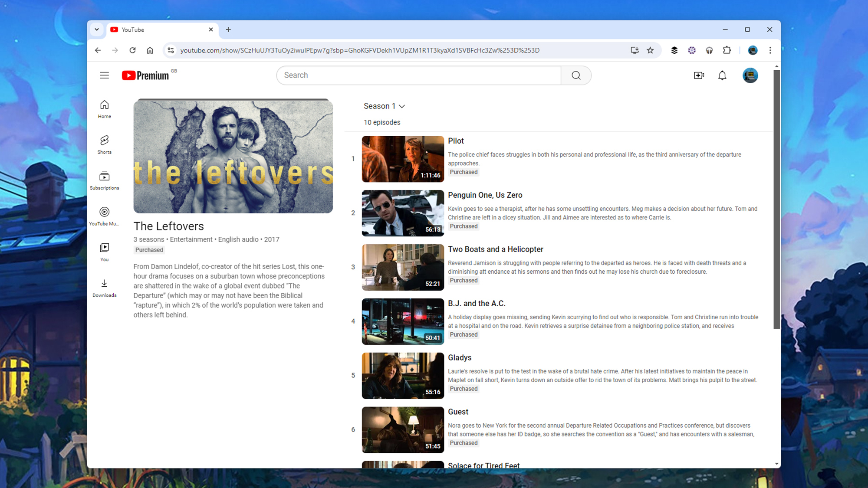Open the stacked layers extension icon
The height and width of the screenshot is (488, 868).
point(674,50)
